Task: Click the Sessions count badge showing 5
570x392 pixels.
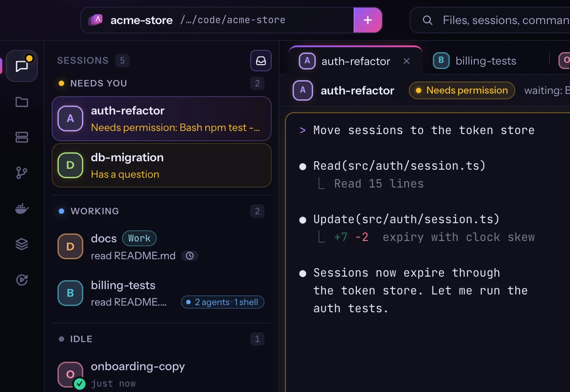Action: [122, 61]
